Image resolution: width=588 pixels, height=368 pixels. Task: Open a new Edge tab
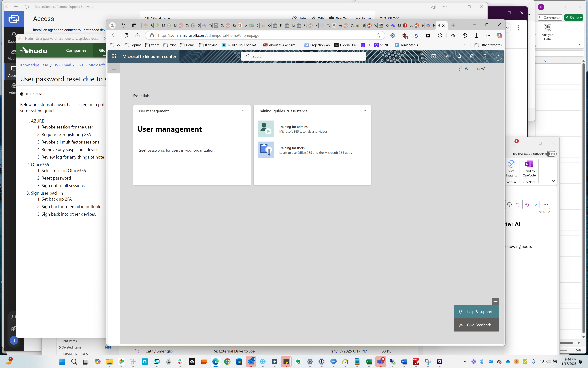pyautogui.click(x=453, y=25)
